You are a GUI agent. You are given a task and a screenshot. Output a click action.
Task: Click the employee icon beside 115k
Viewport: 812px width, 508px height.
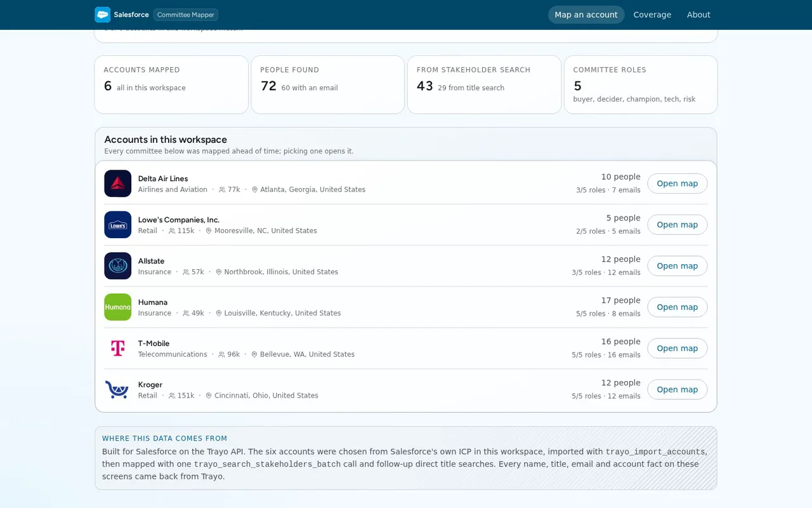tap(172, 231)
